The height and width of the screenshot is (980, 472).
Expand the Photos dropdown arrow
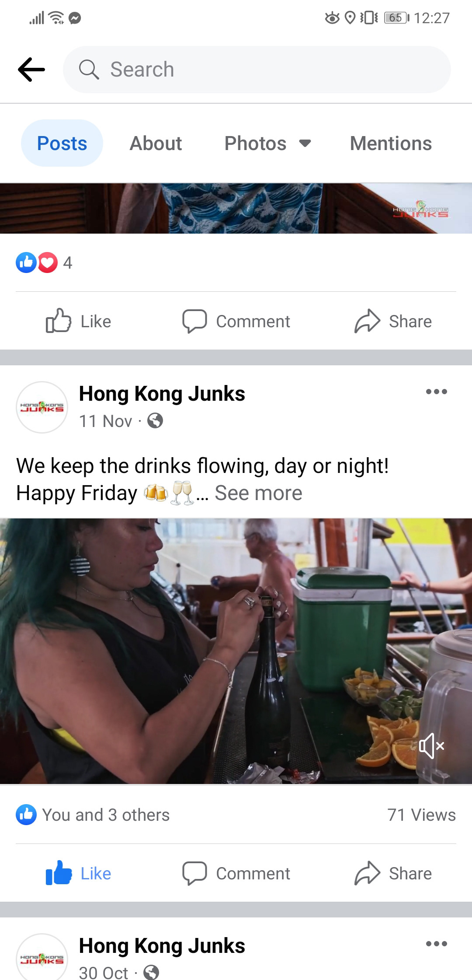[305, 143]
